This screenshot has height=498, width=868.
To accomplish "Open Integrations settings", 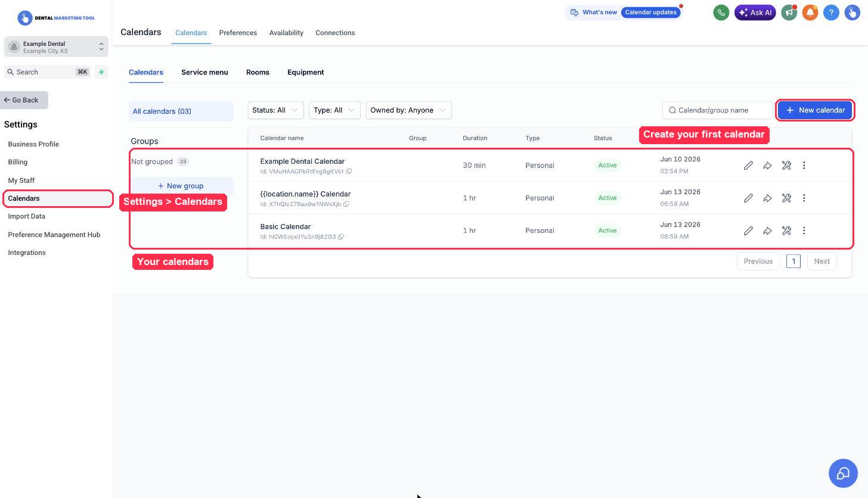I will point(27,253).
